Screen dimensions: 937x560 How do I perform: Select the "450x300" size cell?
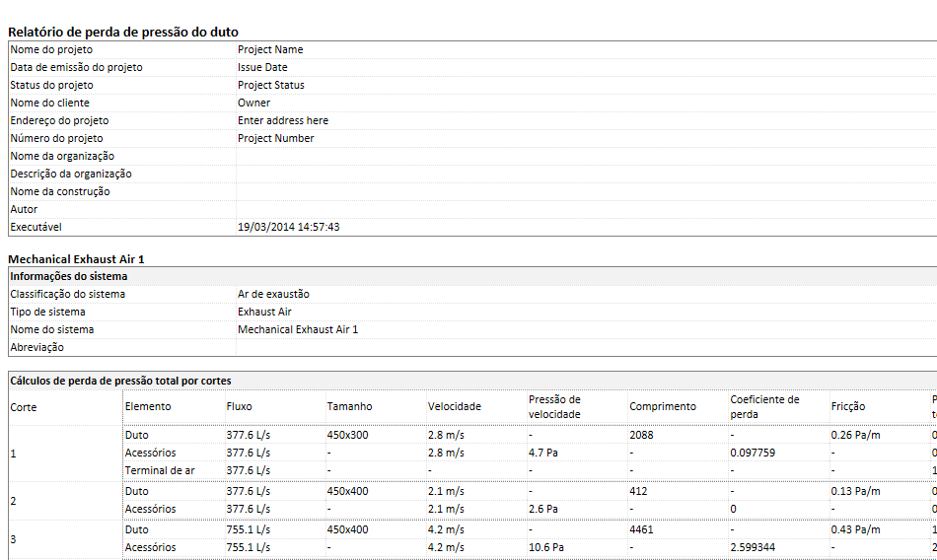(x=348, y=435)
